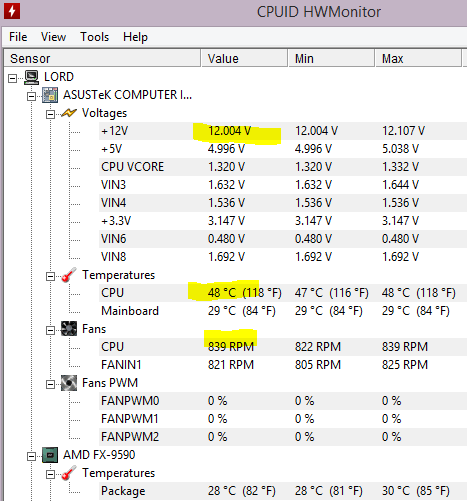Select the +3.3V row
The width and height of the screenshot is (467, 501).
[x=283, y=221]
